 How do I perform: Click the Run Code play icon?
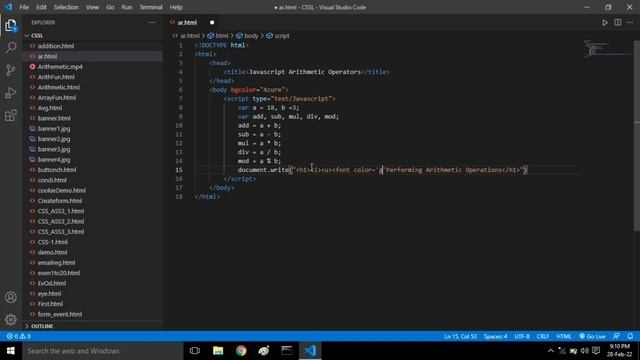tap(605, 23)
